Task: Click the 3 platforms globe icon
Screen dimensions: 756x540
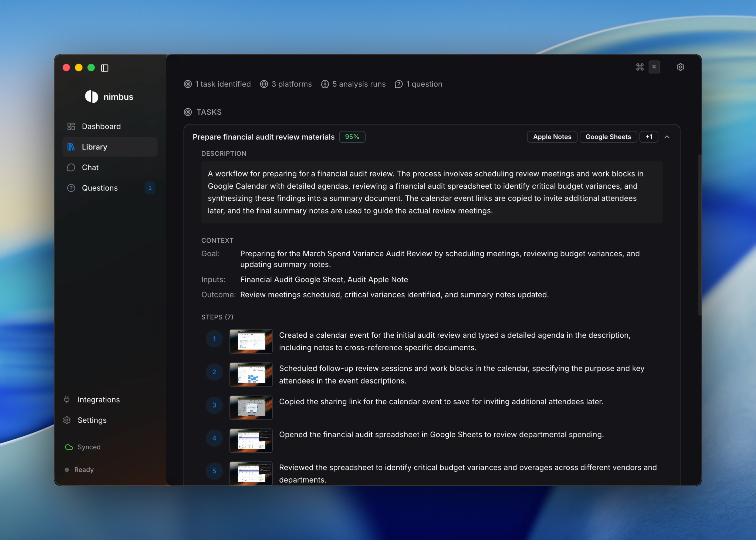Action: [264, 84]
